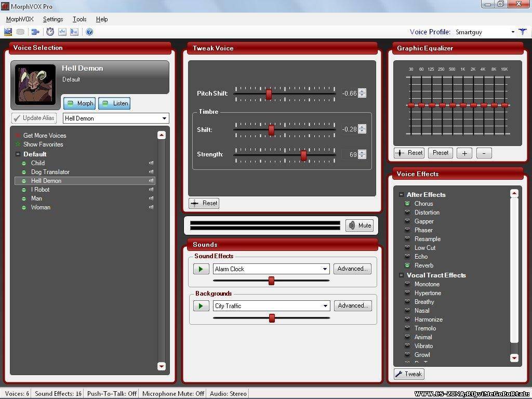Click the level bars icon next to Man
The image size is (532, 399).
click(x=151, y=198)
